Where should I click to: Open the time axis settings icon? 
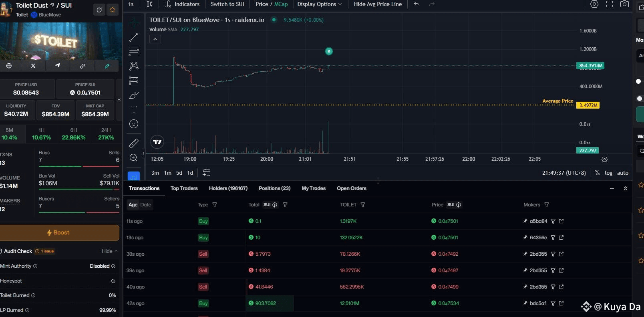pos(605,159)
